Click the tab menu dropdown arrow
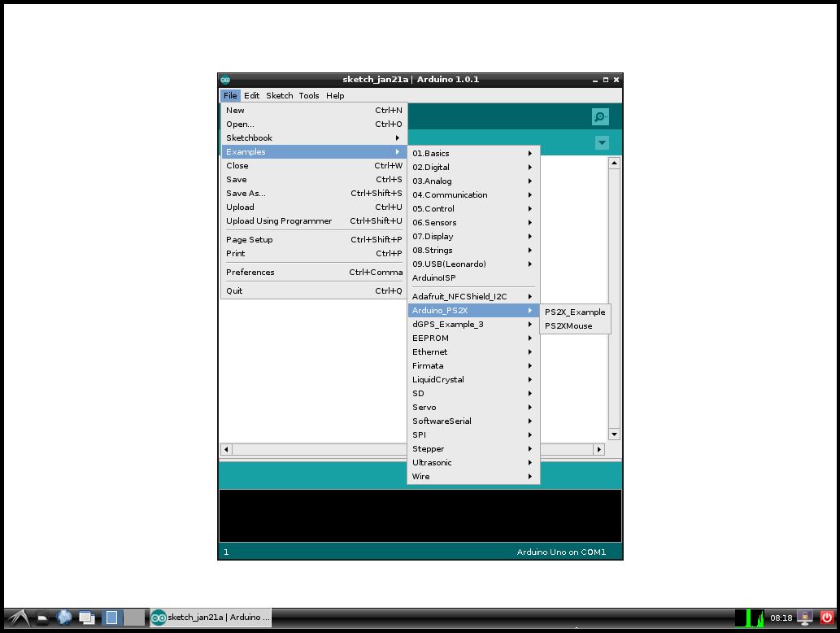The height and width of the screenshot is (633, 840). (602, 143)
